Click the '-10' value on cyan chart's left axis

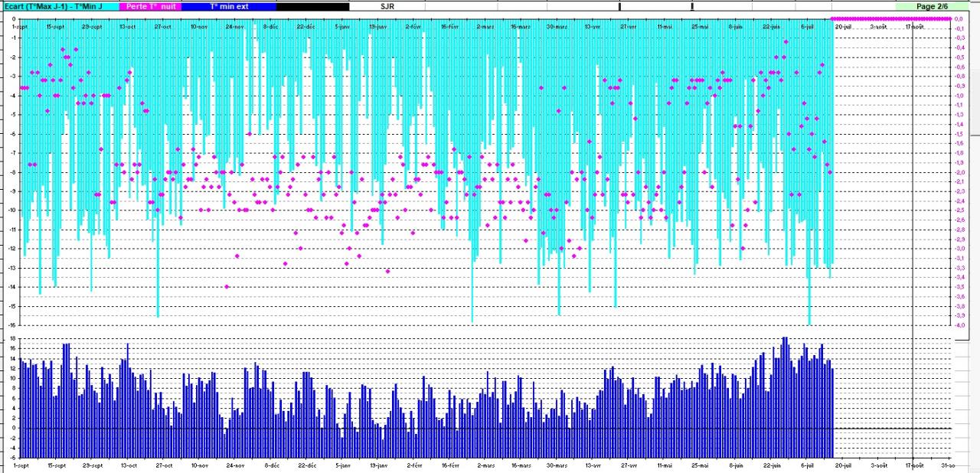pyautogui.click(x=11, y=210)
